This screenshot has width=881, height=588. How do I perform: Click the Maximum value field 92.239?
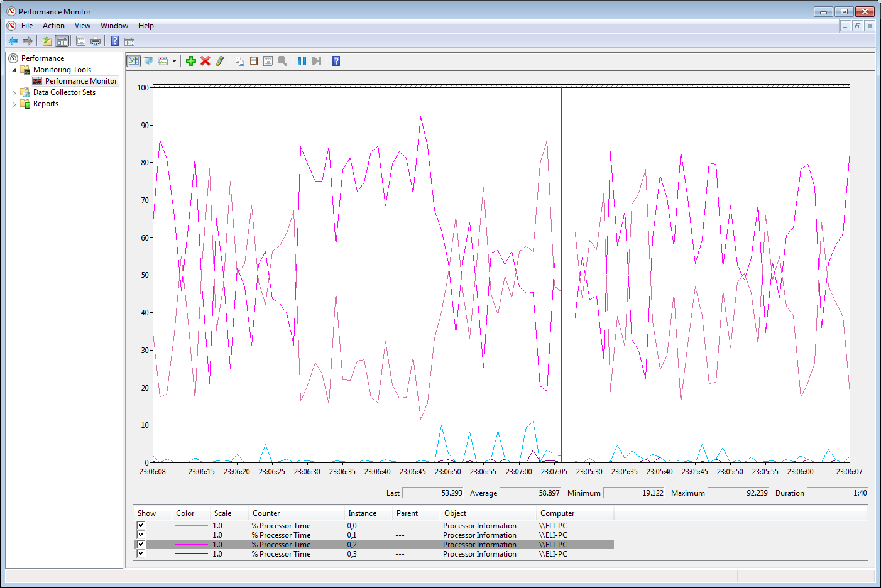738,493
